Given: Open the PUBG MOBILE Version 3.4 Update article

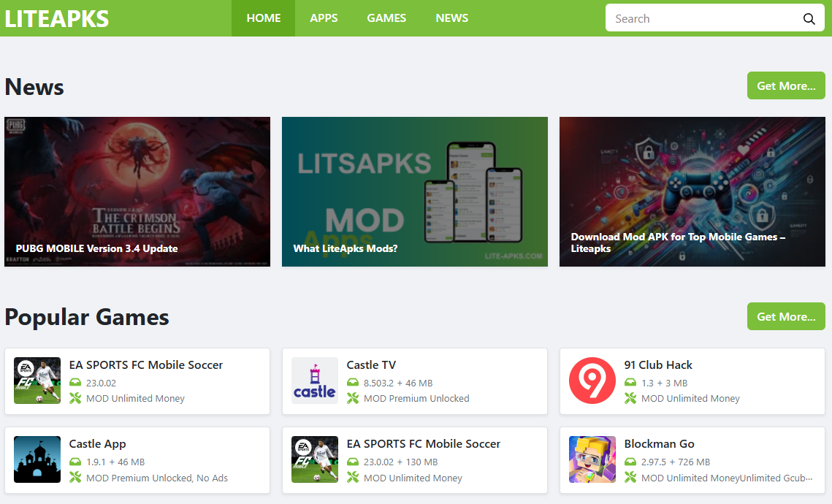Looking at the screenshot, I should click(137, 191).
